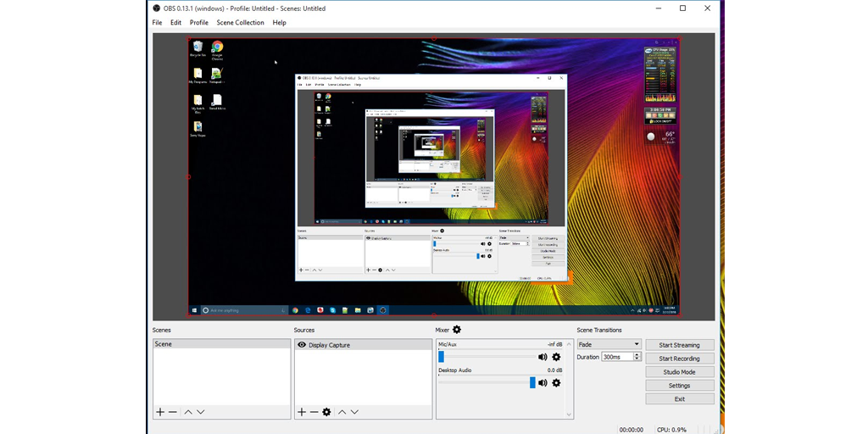Click the Edge icon on the captured taskbar
Image resolution: width=868 pixels, height=434 pixels.
(x=308, y=310)
